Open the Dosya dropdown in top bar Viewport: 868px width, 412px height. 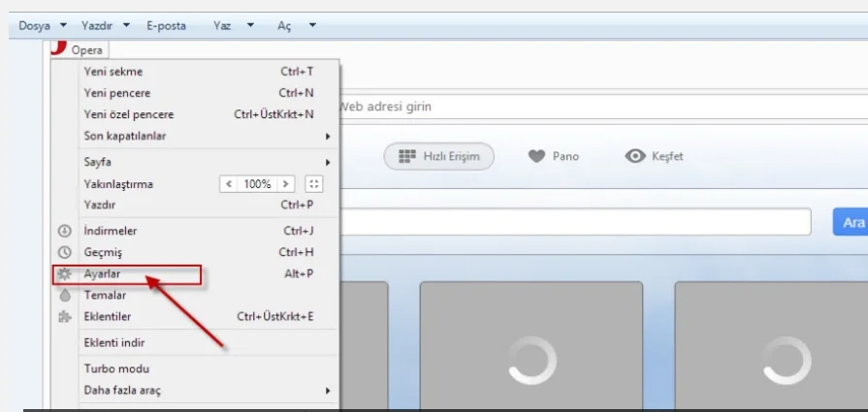point(43,26)
